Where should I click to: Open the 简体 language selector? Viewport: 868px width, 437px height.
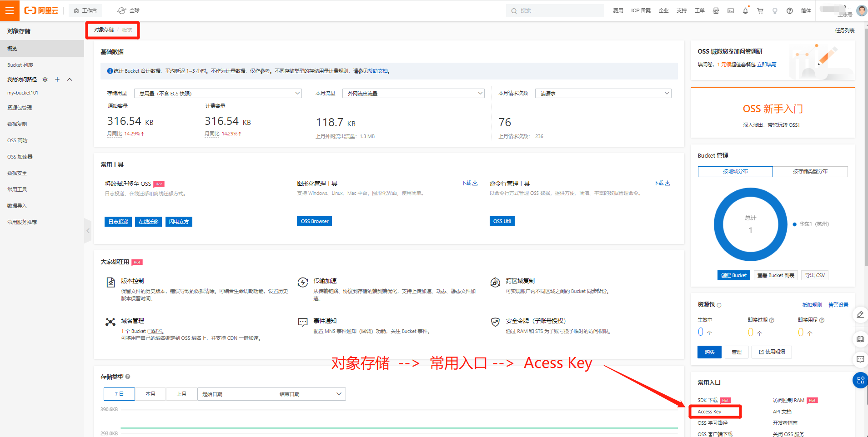[806, 10]
